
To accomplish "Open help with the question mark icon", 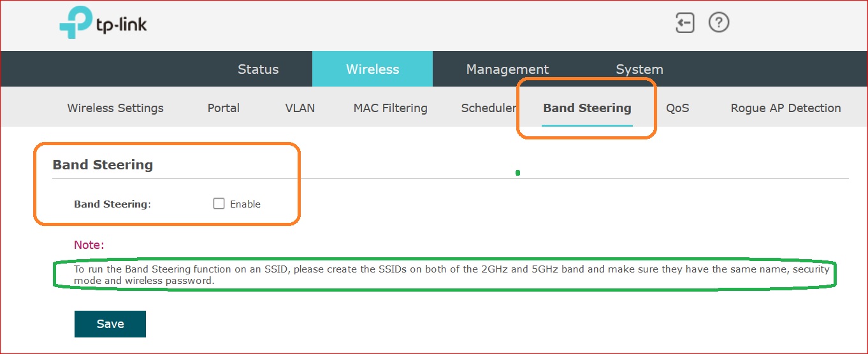I will pyautogui.click(x=719, y=24).
